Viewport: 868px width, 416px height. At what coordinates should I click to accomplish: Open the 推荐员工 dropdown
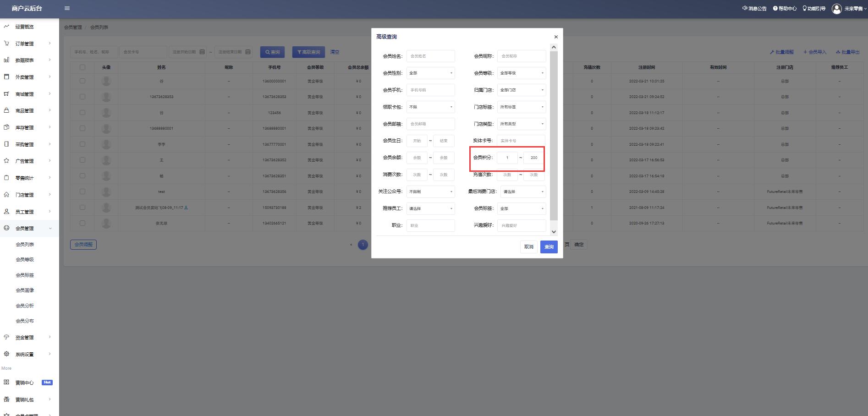click(x=431, y=208)
